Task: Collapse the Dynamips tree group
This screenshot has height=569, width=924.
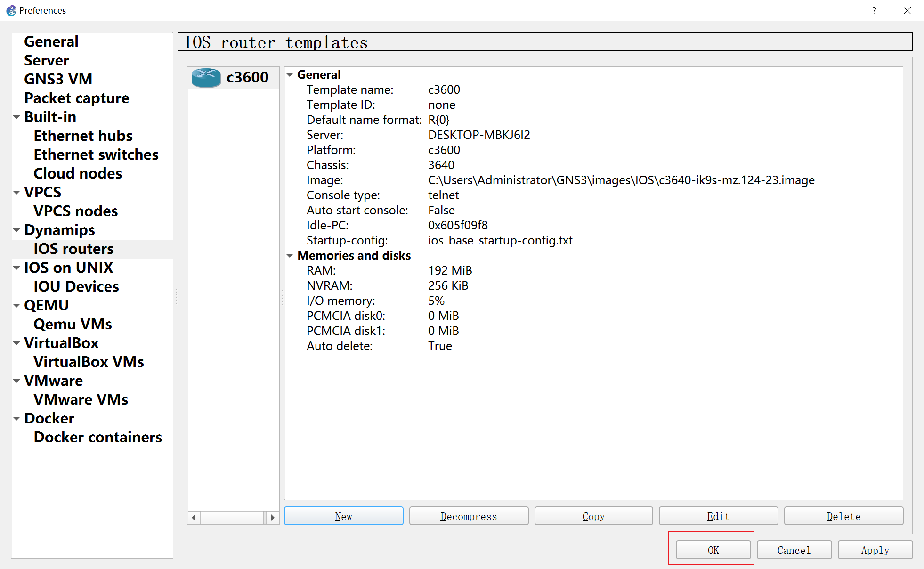Action: point(17,230)
